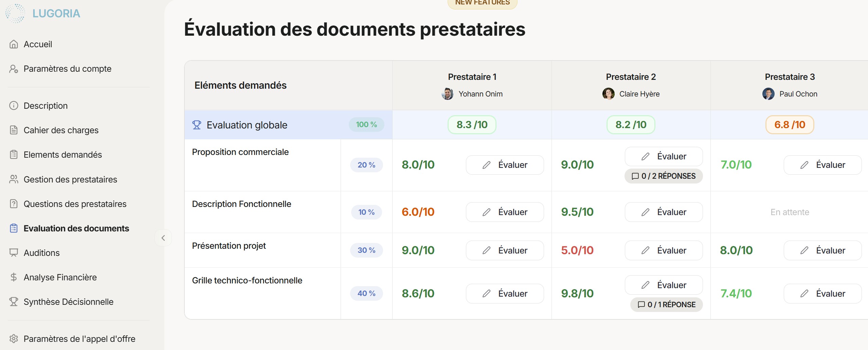Evaluate Prestataire 2 Présentation projet
Image resolution: width=868 pixels, height=350 pixels.
pyautogui.click(x=664, y=250)
